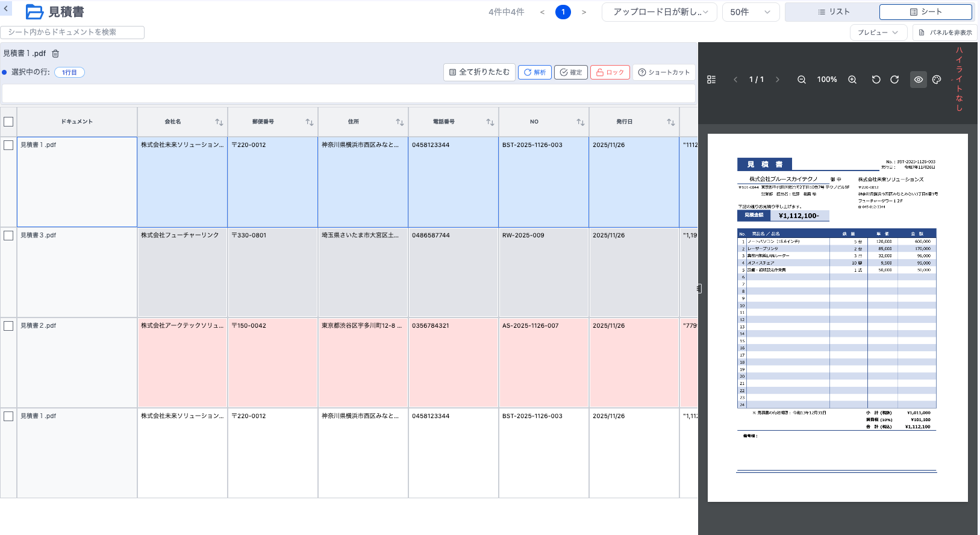The image size is (980, 535).
Task: Click the ロック button
Action: tap(610, 72)
